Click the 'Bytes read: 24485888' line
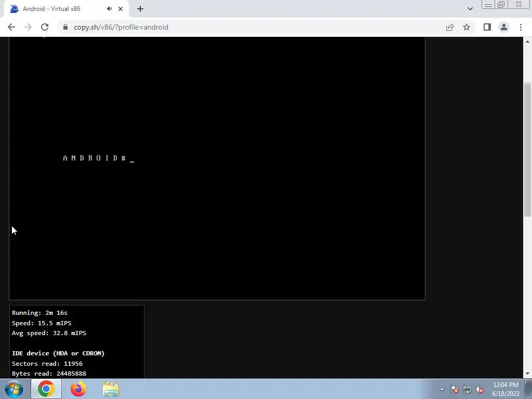Screen dimensions: 532x399 pyautogui.click(x=49, y=374)
